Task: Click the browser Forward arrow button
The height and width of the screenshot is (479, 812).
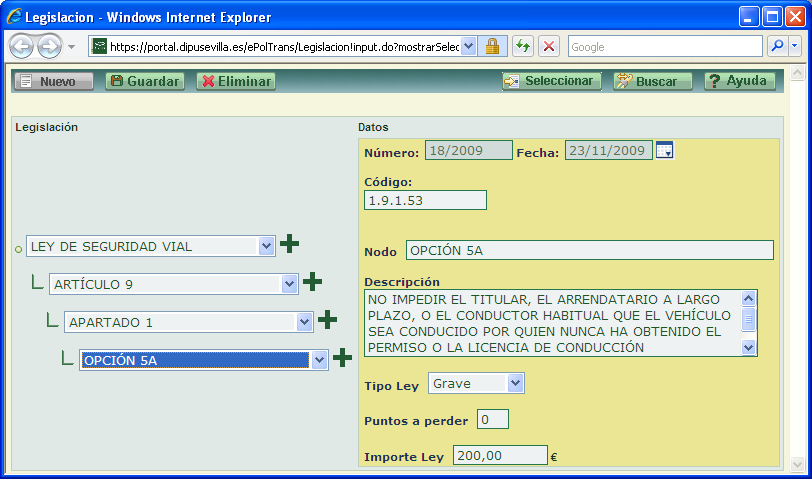Action: (x=50, y=47)
